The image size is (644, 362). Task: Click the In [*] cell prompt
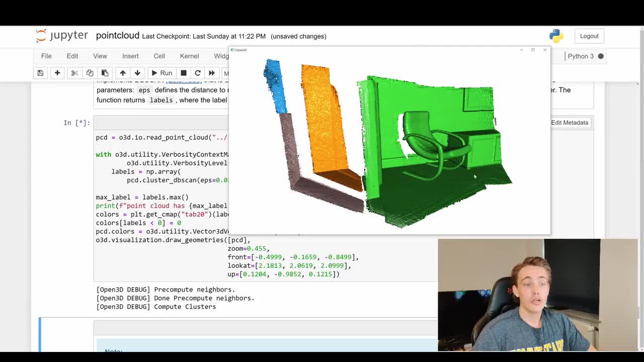[76, 123]
